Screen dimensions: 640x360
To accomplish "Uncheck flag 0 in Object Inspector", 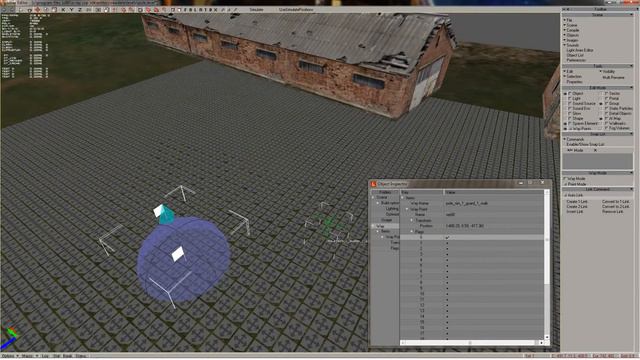I will 447,237.
